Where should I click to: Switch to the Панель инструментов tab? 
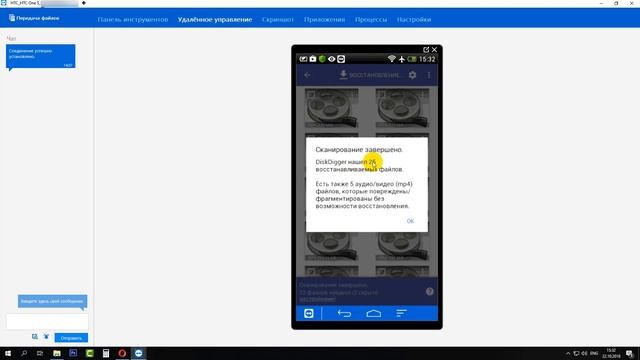(x=133, y=20)
